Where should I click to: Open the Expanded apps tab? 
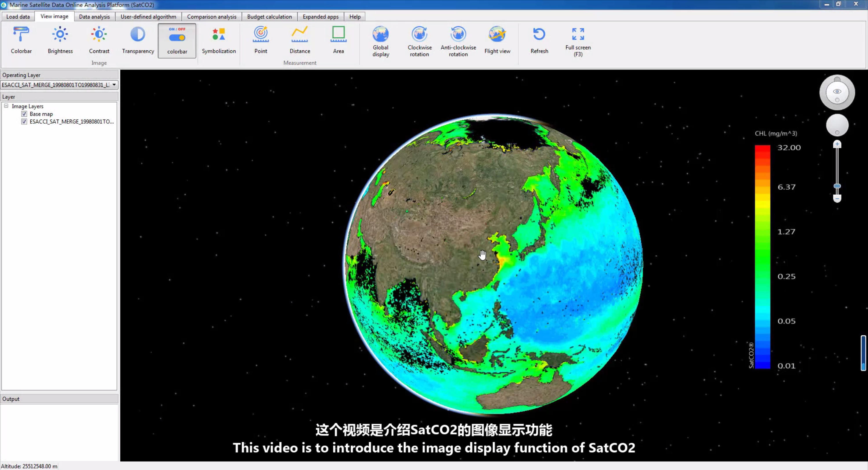tap(321, 17)
